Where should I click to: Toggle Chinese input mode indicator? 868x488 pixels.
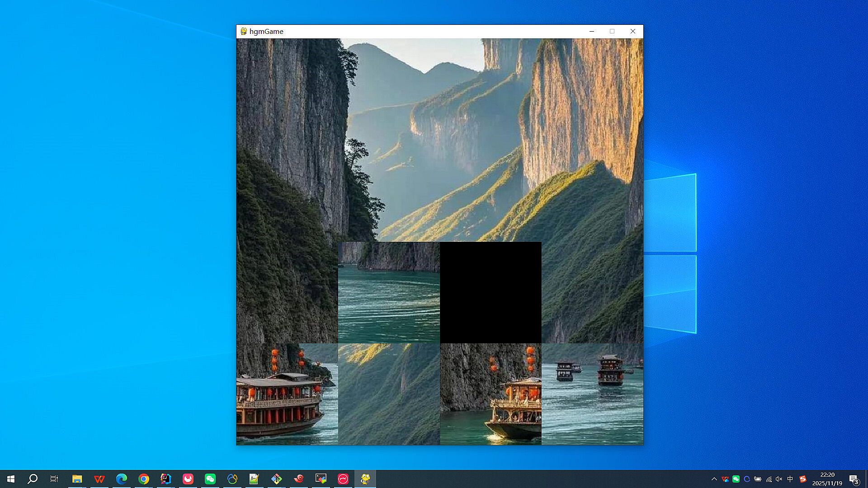(x=790, y=479)
